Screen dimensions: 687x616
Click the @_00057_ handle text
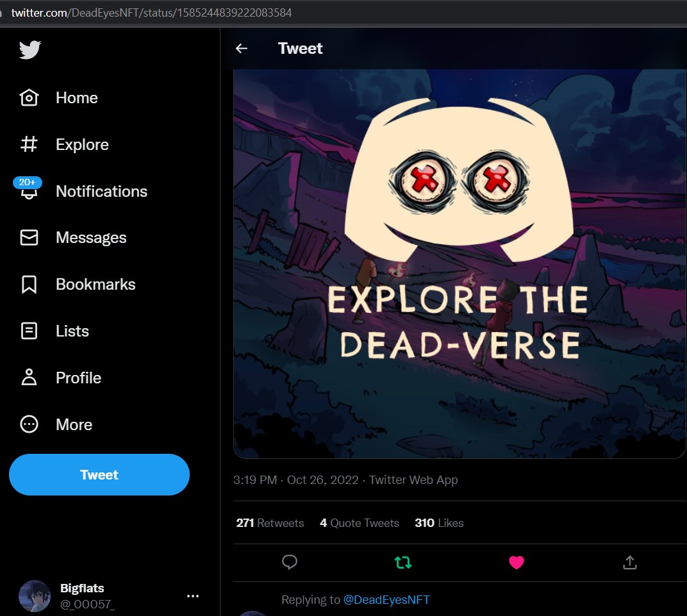(x=87, y=604)
